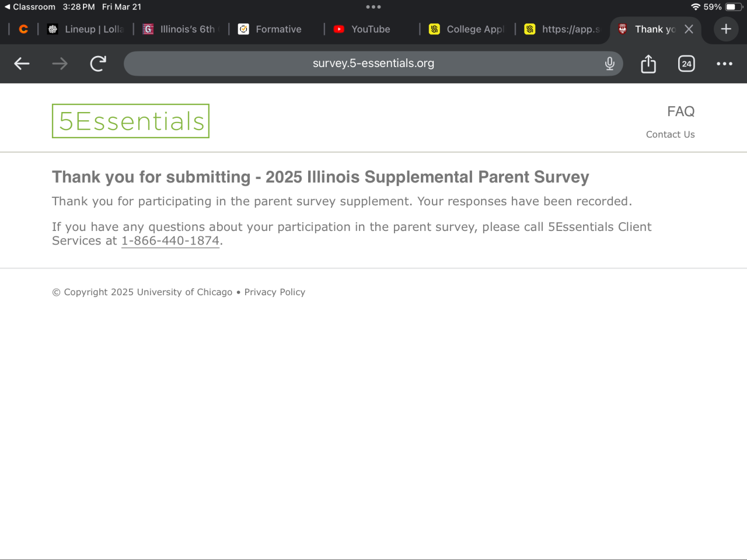This screenshot has height=560, width=747.
Task: Click the 5Essentials logo
Action: pos(131,121)
